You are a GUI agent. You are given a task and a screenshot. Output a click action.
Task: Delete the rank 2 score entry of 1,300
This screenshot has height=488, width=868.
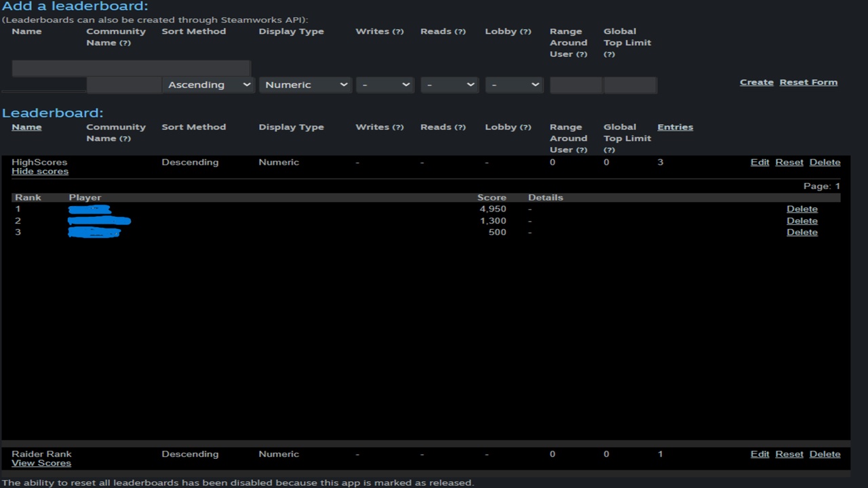pyautogui.click(x=802, y=220)
